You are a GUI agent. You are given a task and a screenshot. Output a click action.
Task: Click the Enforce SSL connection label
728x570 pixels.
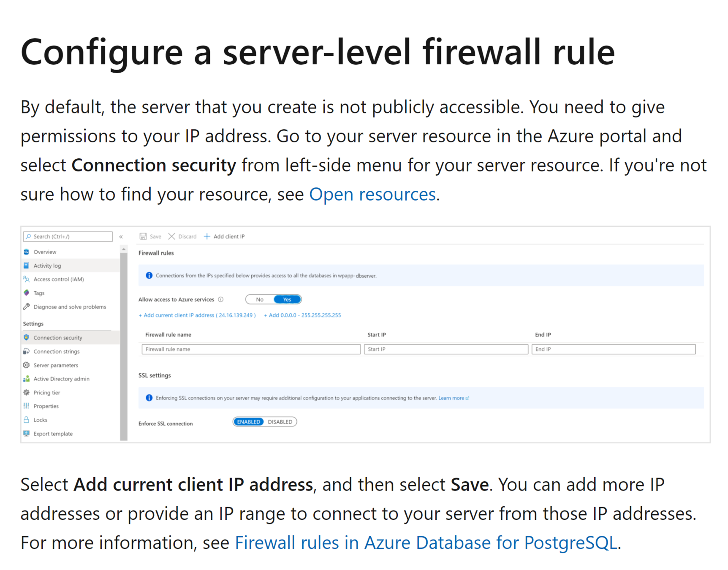[166, 423]
